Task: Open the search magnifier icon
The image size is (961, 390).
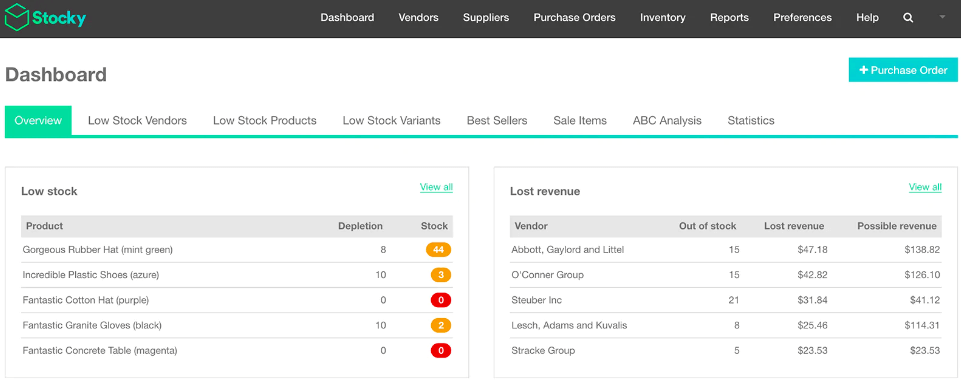Action: coord(908,18)
